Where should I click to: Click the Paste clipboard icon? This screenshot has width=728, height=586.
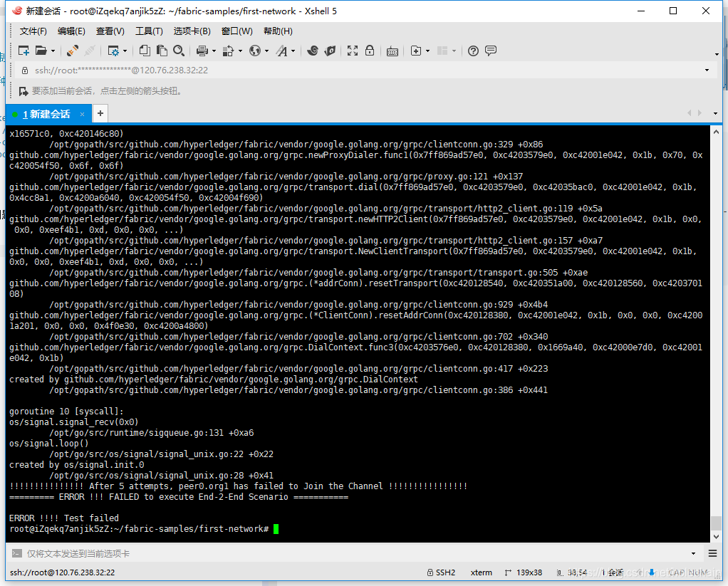[x=162, y=51]
